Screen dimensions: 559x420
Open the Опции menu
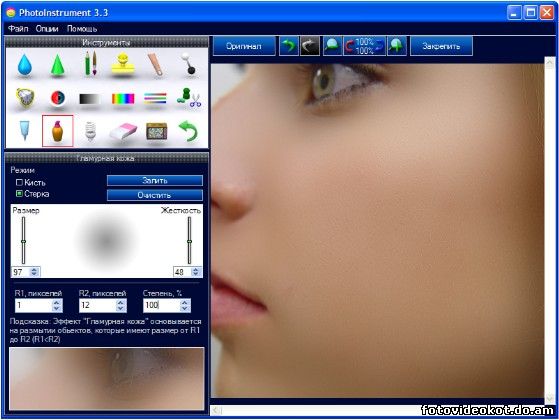[x=47, y=29]
